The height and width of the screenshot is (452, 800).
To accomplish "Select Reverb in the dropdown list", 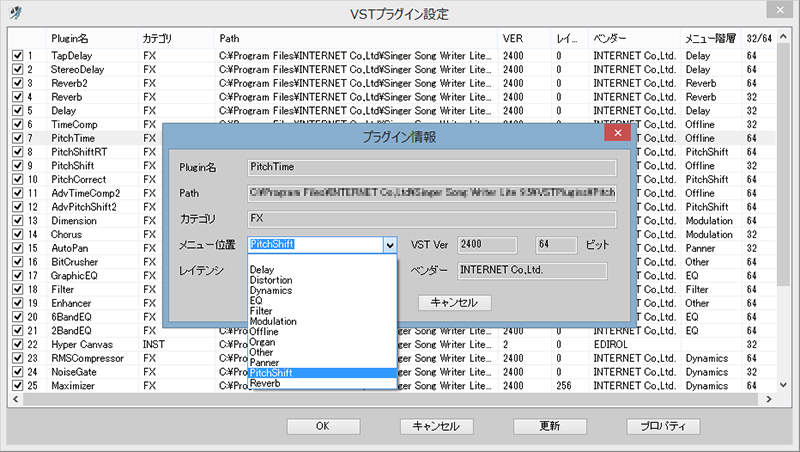I will point(322,383).
